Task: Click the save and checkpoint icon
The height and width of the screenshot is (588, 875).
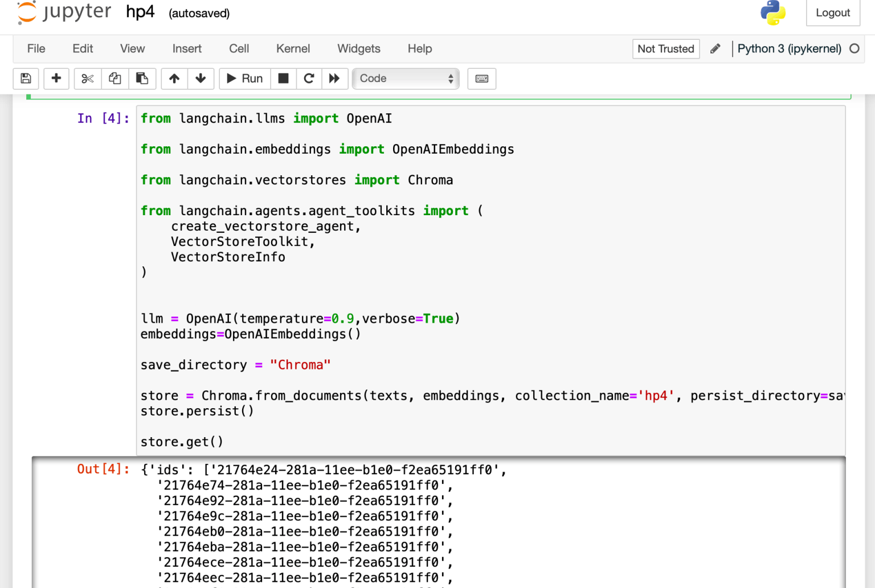Action: [26, 79]
